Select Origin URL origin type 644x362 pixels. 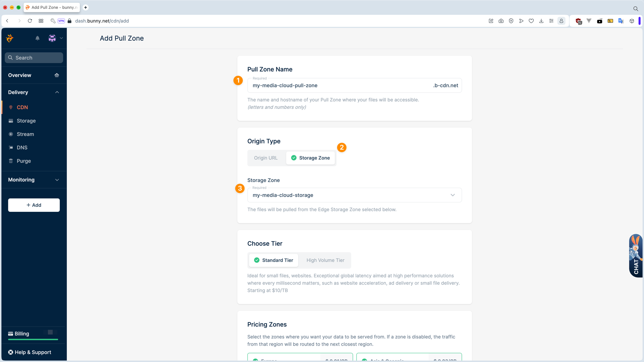click(x=266, y=158)
